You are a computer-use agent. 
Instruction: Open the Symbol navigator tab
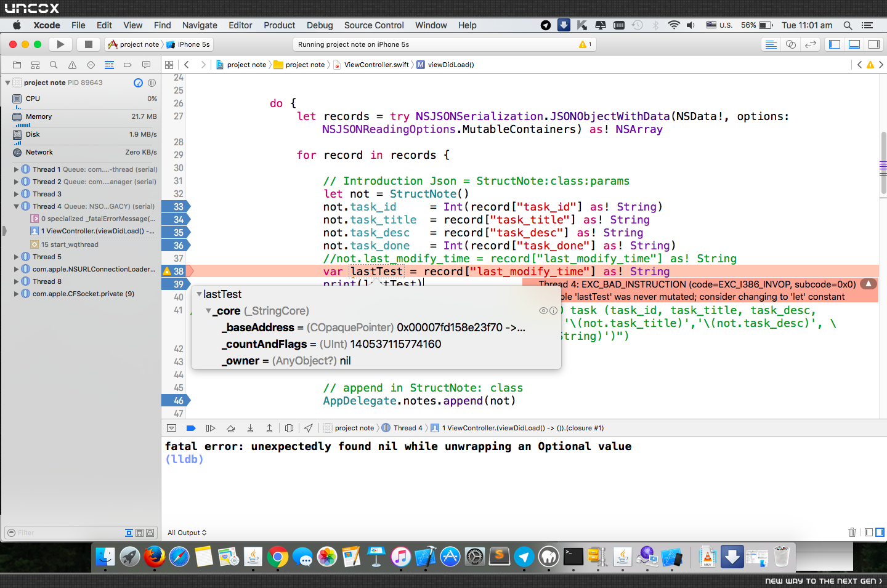35,65
